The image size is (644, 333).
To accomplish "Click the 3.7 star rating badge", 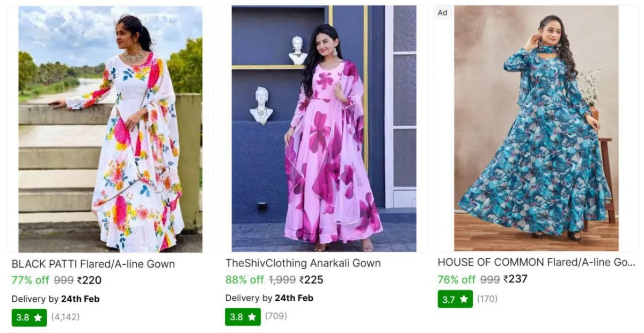I will 455,299.
